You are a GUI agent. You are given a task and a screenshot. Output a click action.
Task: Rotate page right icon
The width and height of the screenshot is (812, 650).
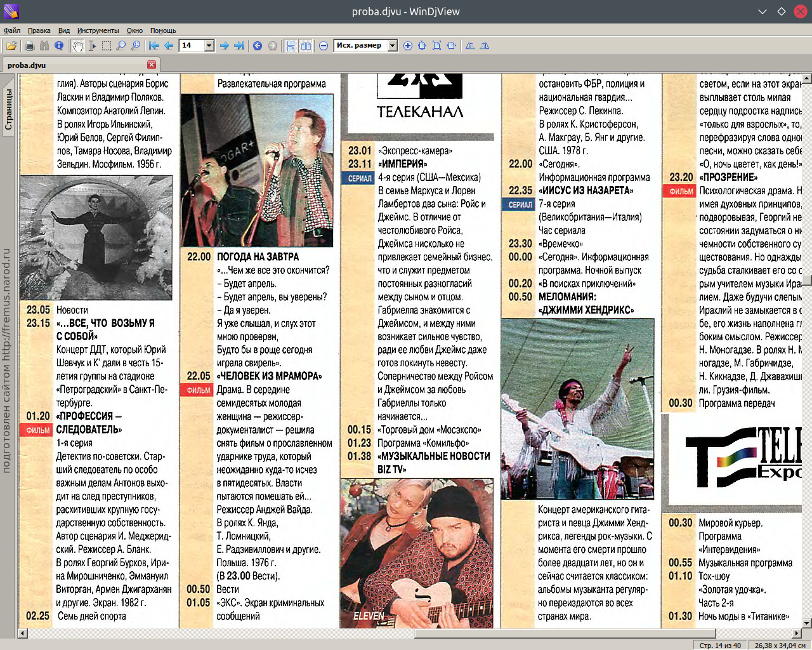click(485, 46)
